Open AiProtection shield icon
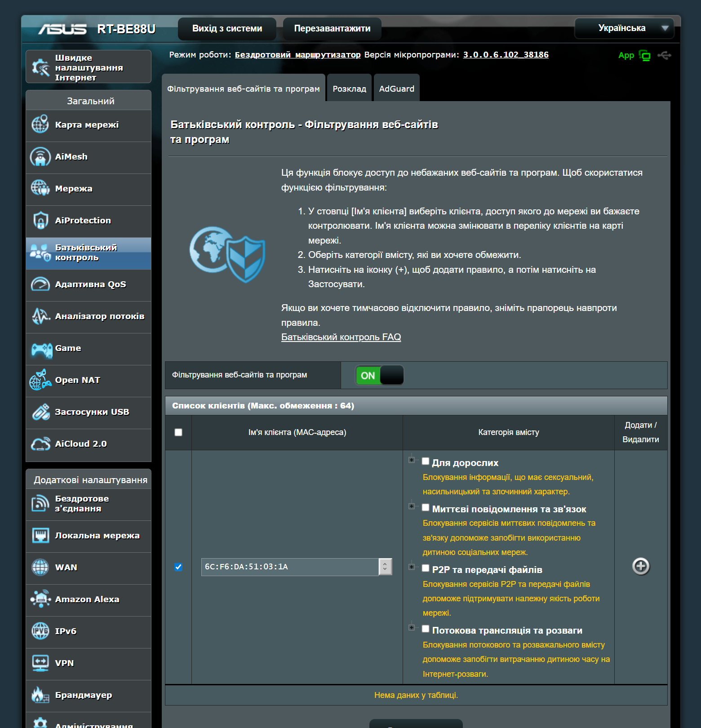Screen dimensions: 701x728 pyautogui.click(x=40, y=220)
